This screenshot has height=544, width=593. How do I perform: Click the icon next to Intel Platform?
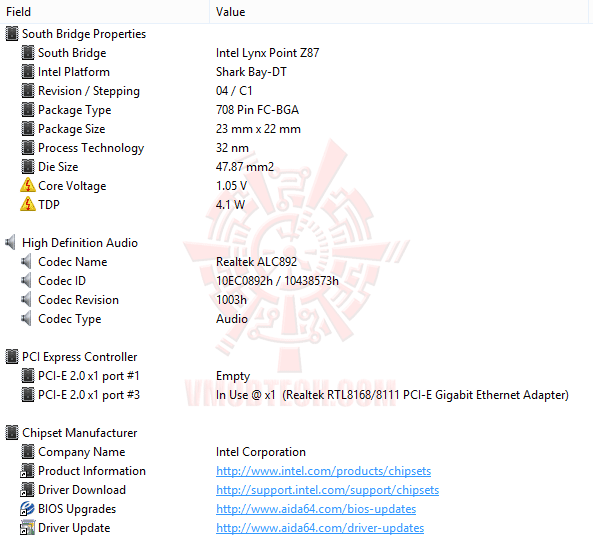[28, 71]
